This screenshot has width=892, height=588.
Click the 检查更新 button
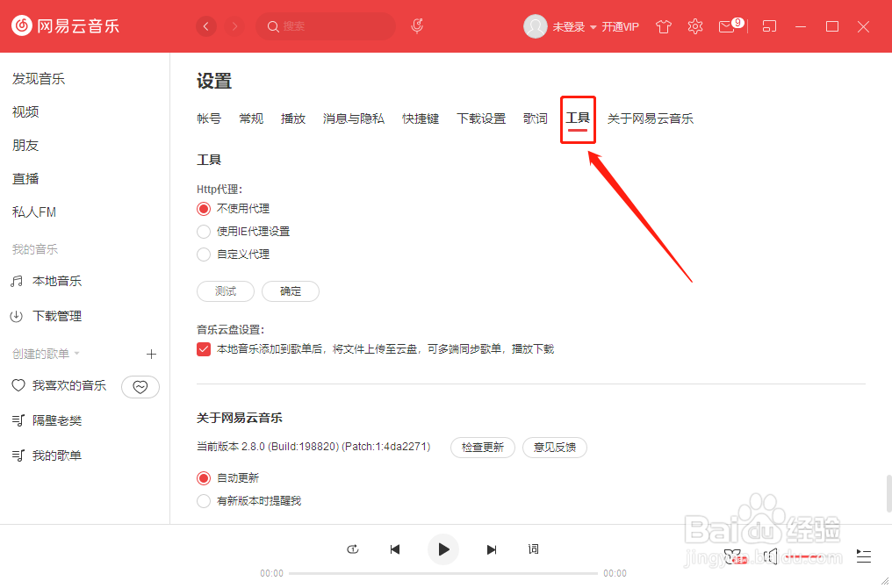click(482, 447)
